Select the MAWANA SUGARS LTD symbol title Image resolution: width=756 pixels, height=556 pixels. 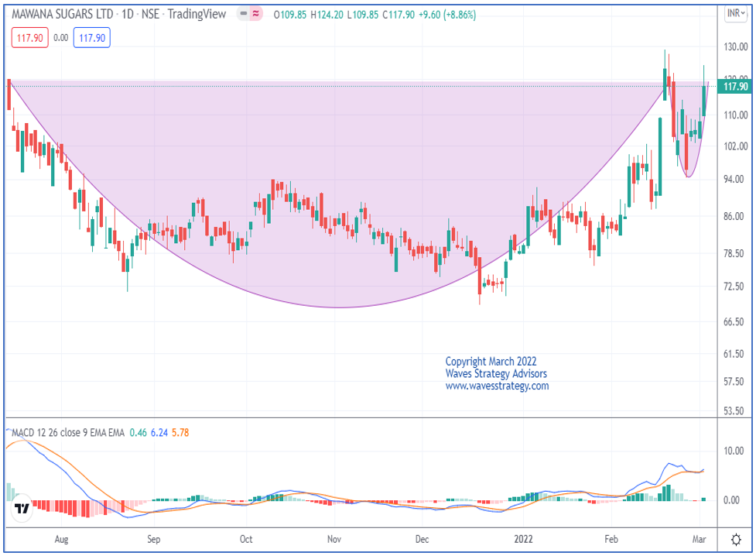(62, 14)
